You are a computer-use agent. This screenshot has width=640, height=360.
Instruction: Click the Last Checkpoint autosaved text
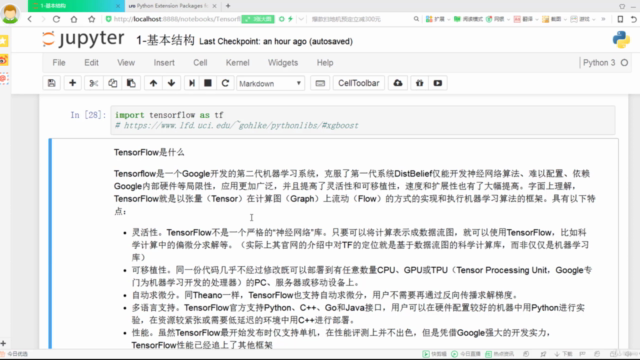pyautogui.click(x=276, y=42)
